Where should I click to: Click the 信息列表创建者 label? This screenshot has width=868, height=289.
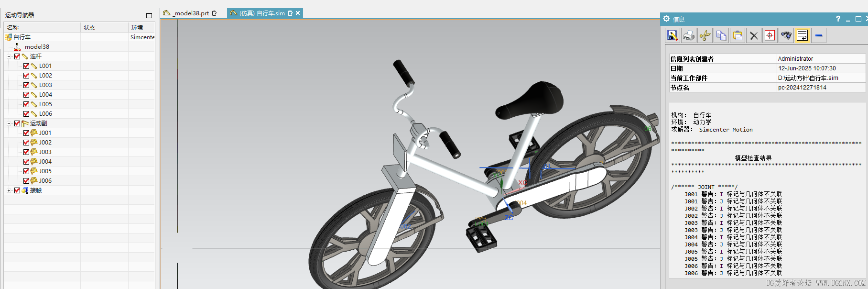click(x=692, y=59)
